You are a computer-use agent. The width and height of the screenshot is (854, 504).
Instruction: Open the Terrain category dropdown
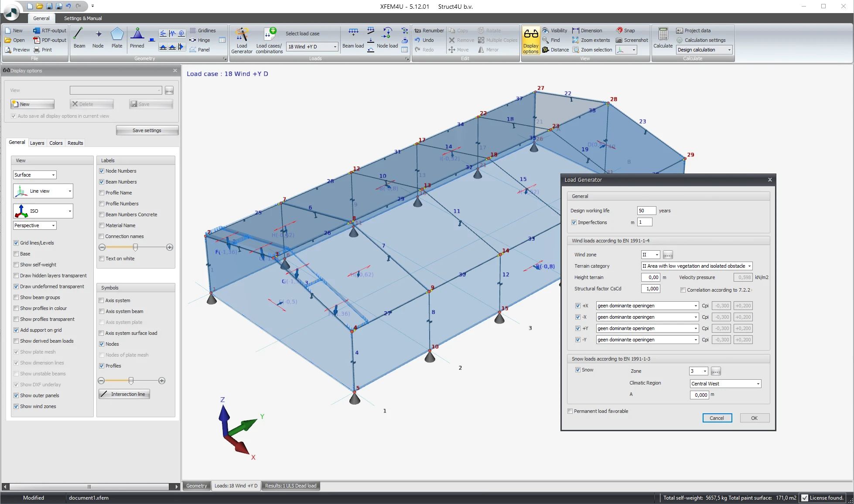[697, 266]
